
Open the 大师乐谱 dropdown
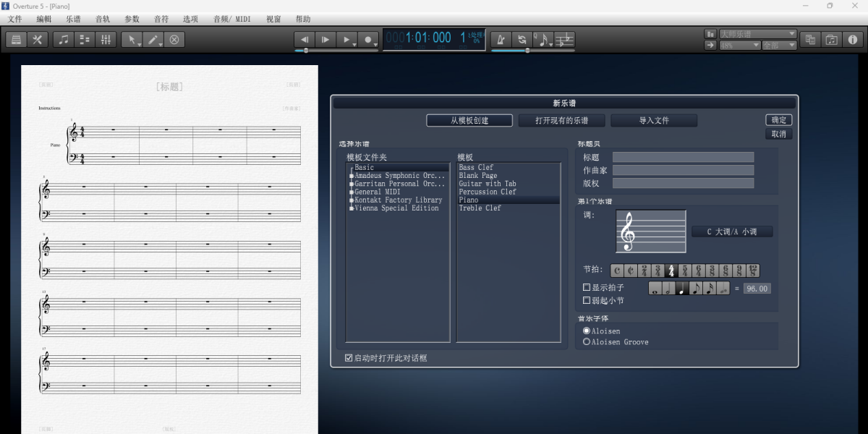(x=756, y=33)
